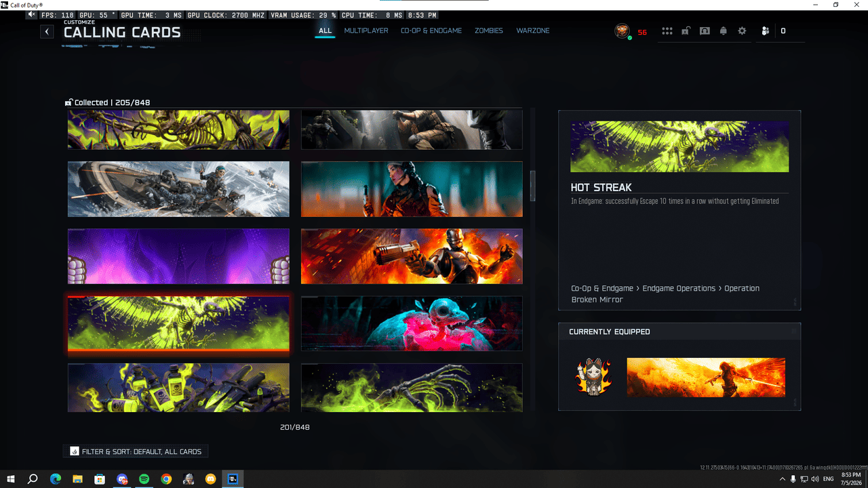
Task: Open Filter & Sort: Default, All Cards
Action: (136, 451)
